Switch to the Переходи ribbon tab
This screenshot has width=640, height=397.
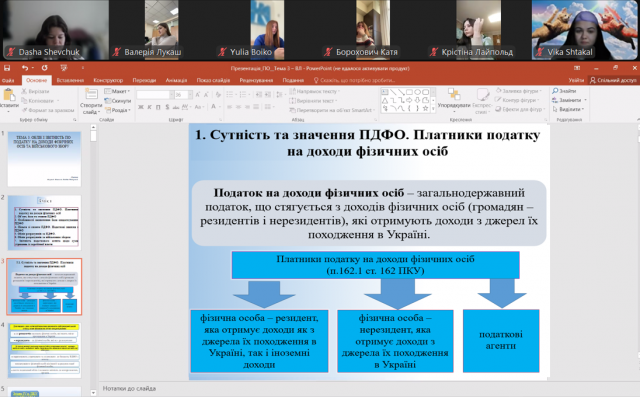[144, 80]
